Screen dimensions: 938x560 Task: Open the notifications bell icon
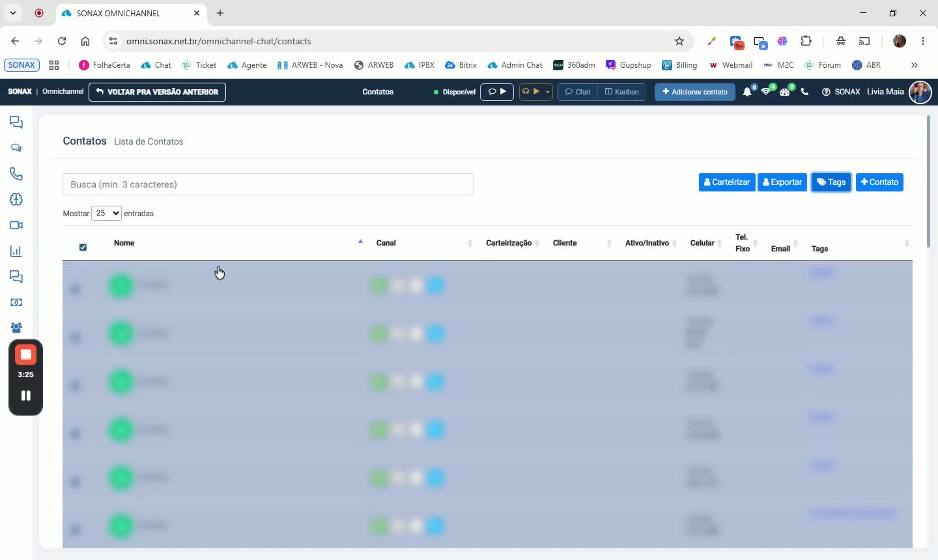(747, 92)
